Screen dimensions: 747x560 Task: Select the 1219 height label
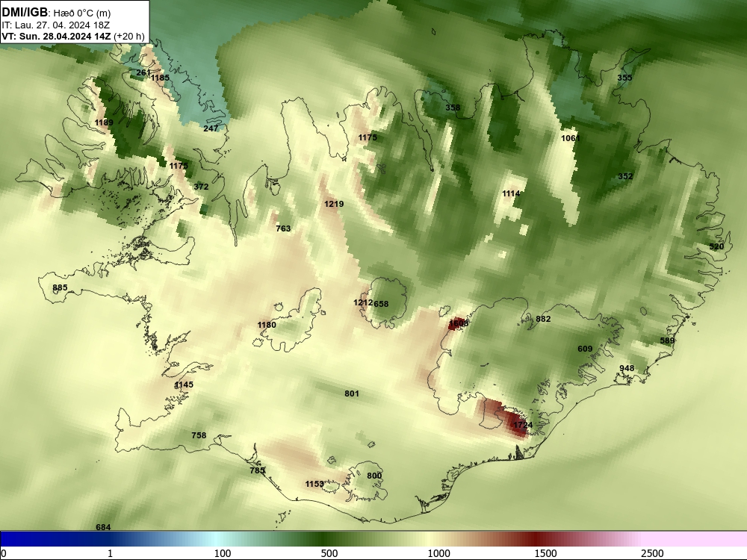[334, 204]
